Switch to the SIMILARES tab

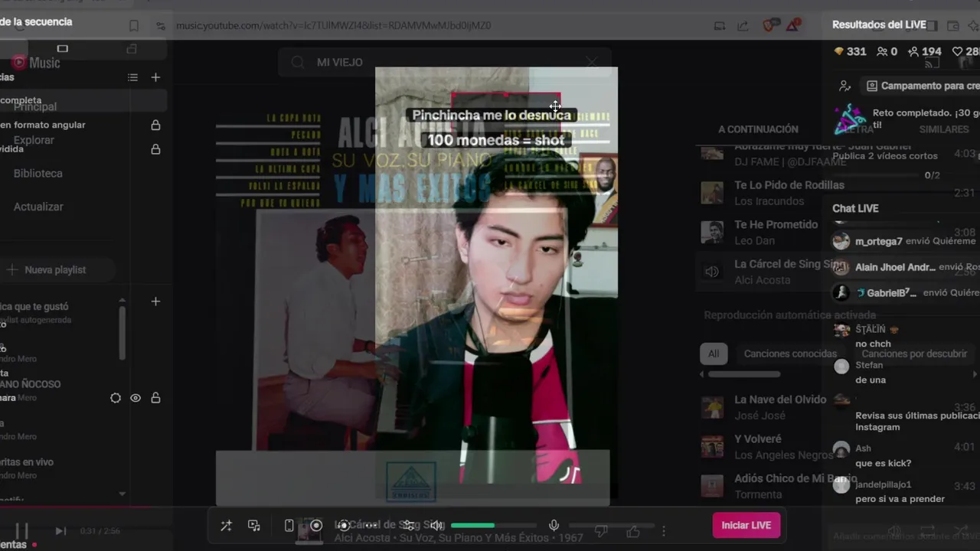pyautogui.click(x=943, y=129)
